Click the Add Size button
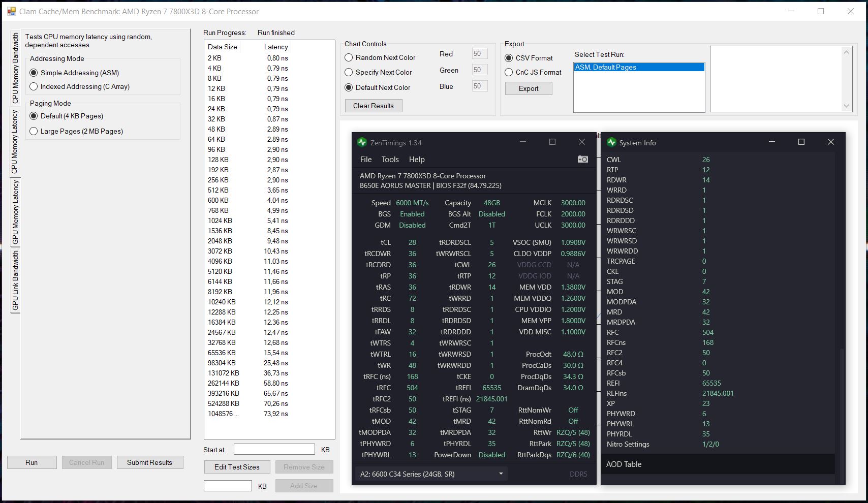 tap(304, 486)
